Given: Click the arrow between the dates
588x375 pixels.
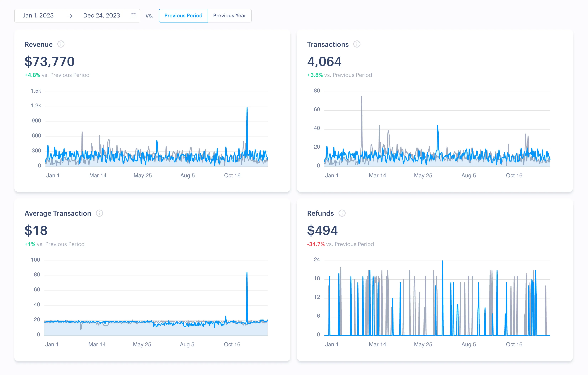Looking at the screenshot, I should click(70, 16).
